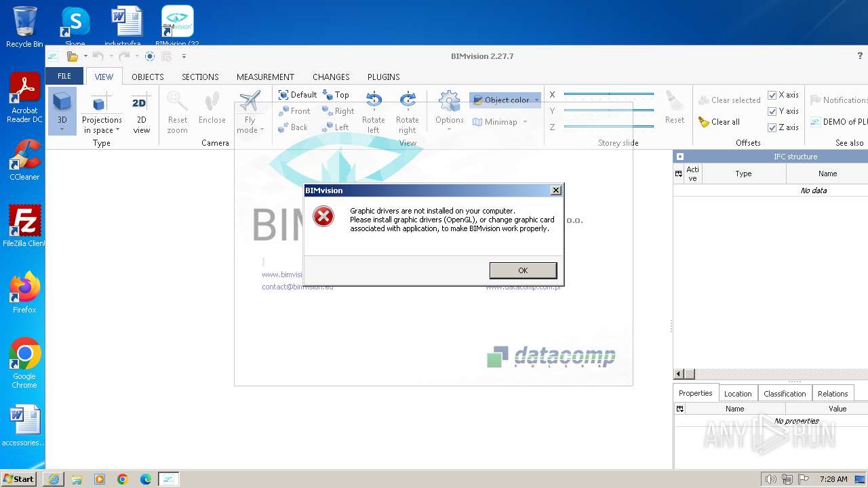Screen dimensions: 868x488
Task: Toggle the Y axis checkbox
Action: point(772,111)
